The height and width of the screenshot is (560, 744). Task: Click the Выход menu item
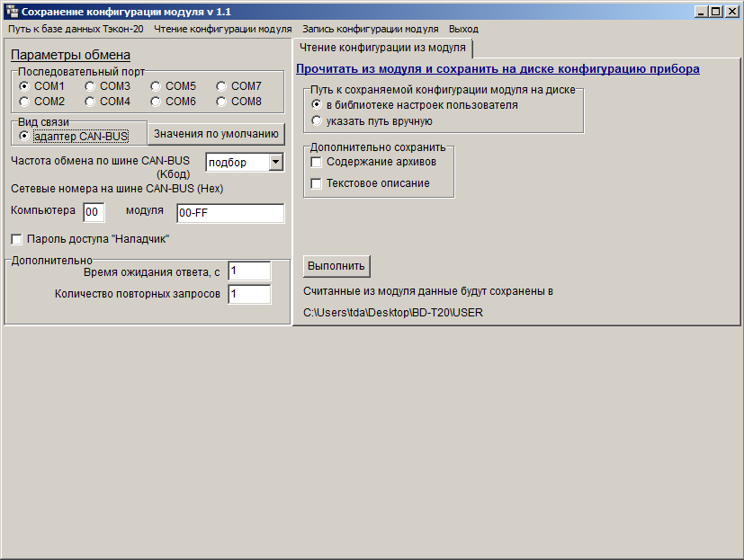tap(463, 29)
